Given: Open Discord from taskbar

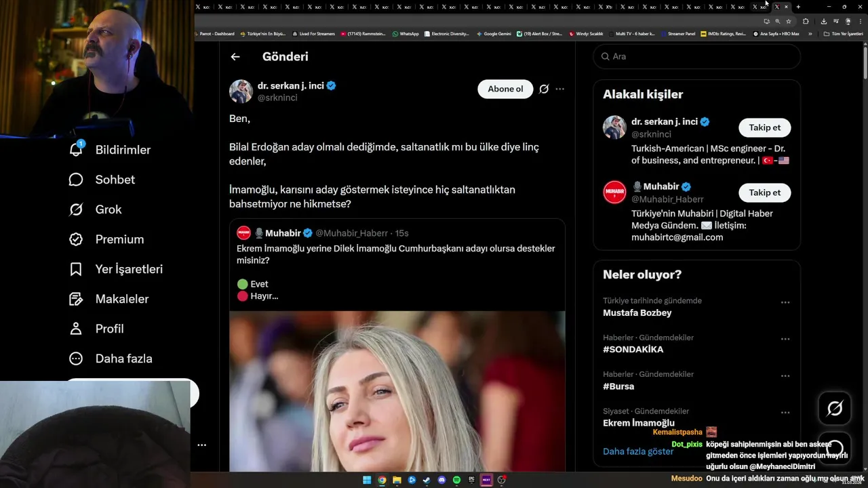Looking at the screenshot, I should (441, 480).
